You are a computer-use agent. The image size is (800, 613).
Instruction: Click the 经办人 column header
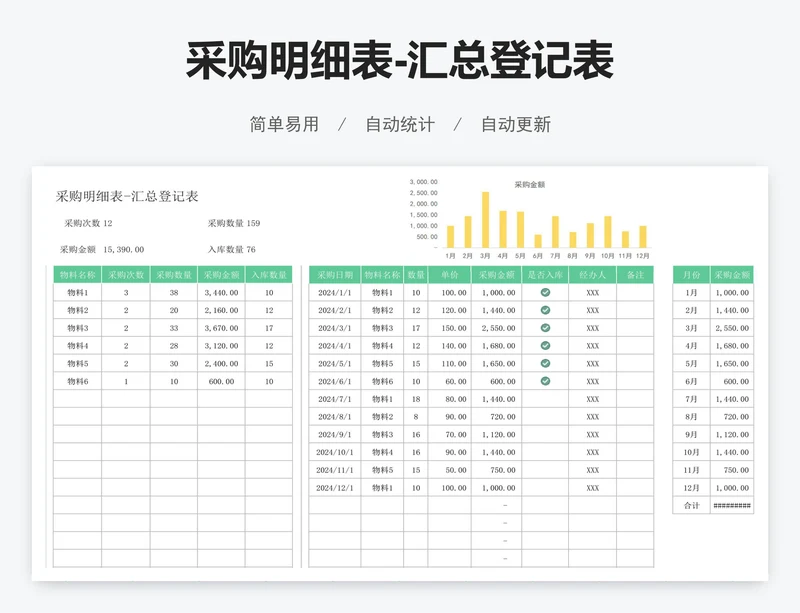(x=592, y=275)
